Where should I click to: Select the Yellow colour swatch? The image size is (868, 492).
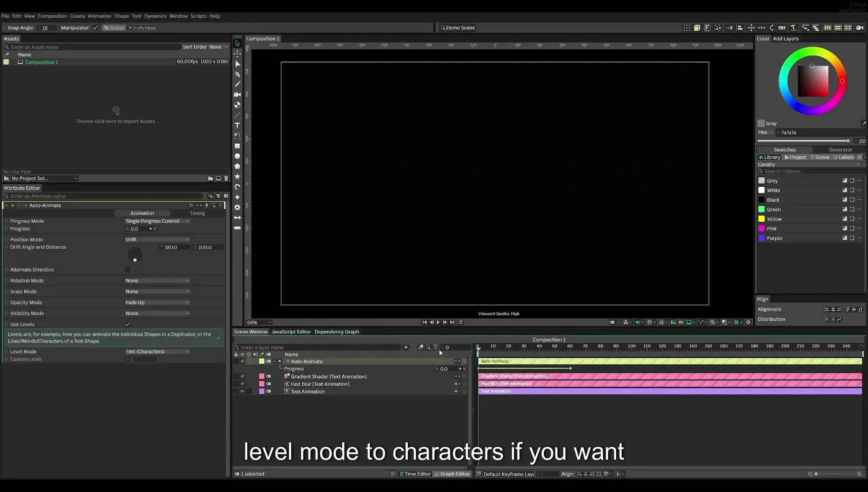click(761, 219)
